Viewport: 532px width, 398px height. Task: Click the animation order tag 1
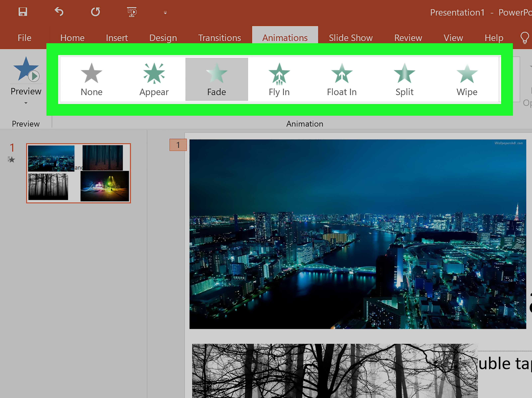click(178, 145)
